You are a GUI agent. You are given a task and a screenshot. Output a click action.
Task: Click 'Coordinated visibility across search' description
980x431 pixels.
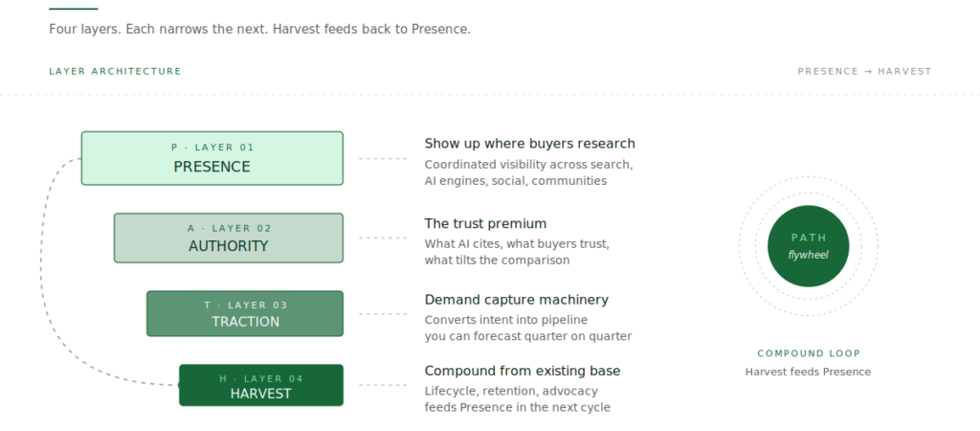point(528,165)
